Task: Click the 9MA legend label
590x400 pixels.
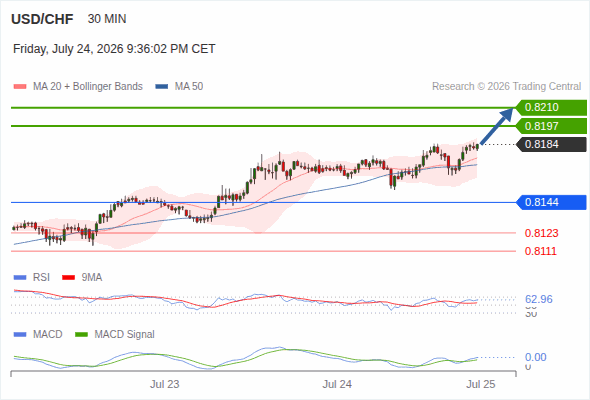Action: (92, 278)
